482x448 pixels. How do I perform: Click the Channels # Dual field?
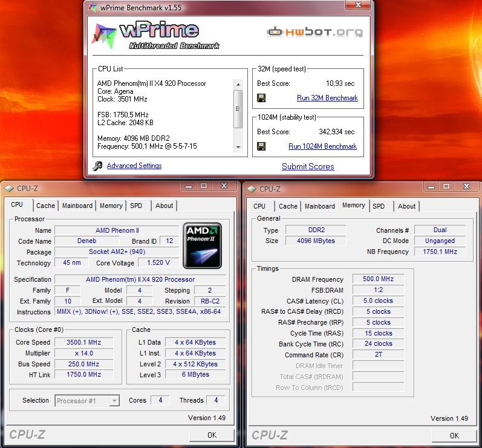click(x=440, y=230)
